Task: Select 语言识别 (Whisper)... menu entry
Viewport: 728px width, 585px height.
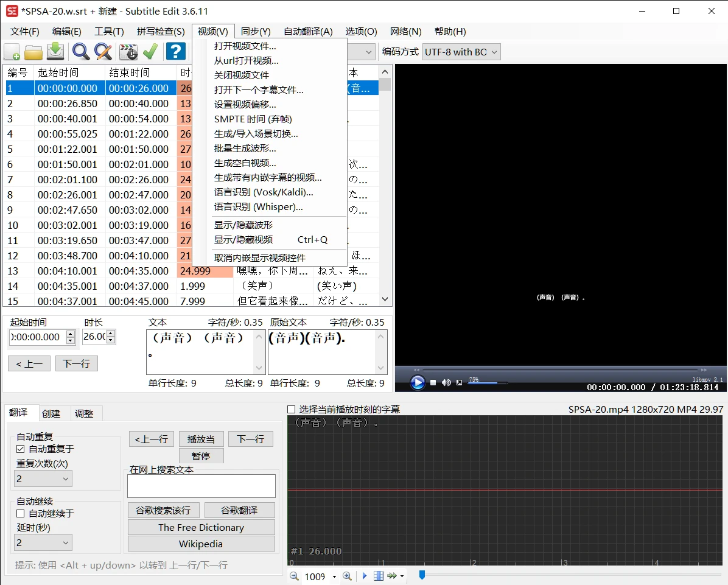Action: click(x=258, y=207)
